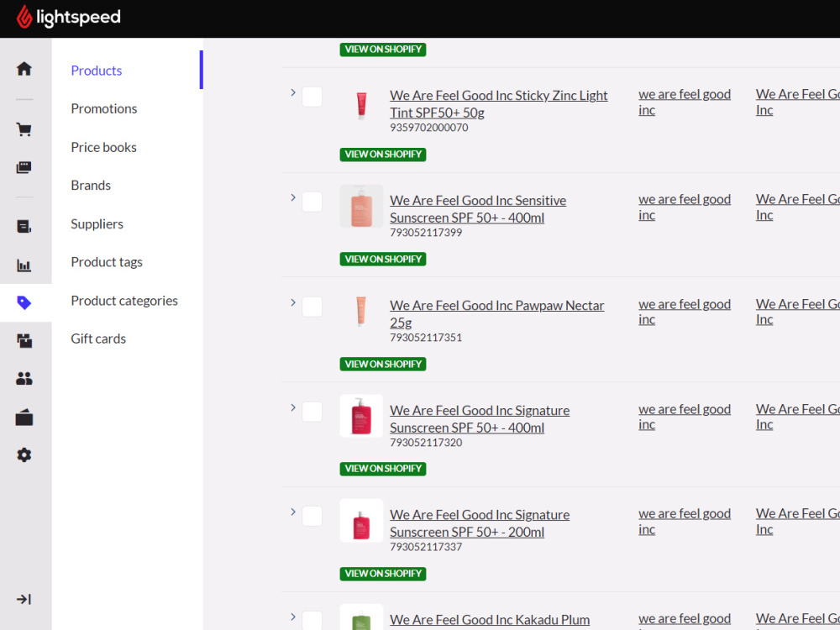
Task: Select barcode text 793052117399
Action: (x=426, y=233)
